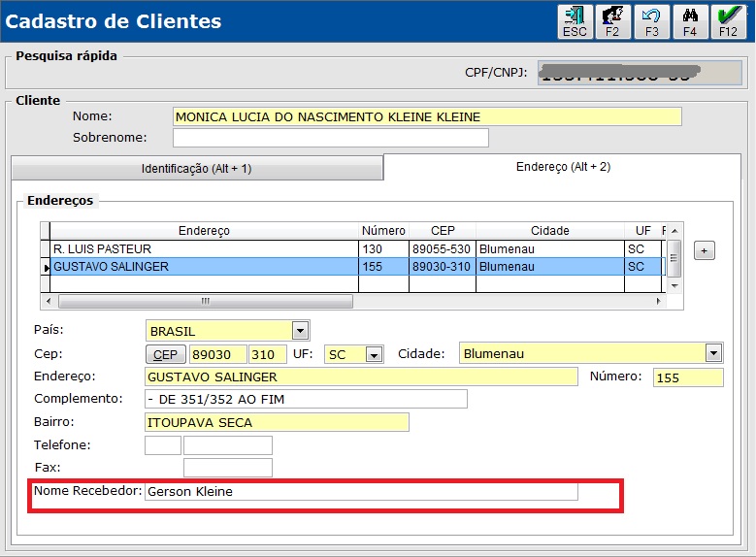Click the CEP lookup button

(x=165, y=354)
